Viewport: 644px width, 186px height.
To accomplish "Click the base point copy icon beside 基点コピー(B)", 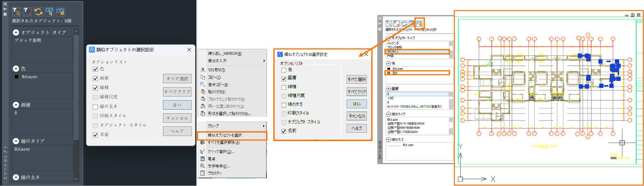I will pyautogui.click(x=203, y=84).
